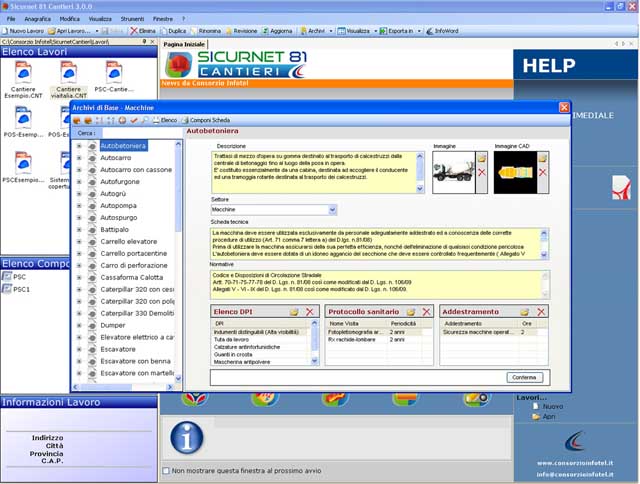Delete Addestramento entry with X
The image size is (640, 484).
coord(541,312)
